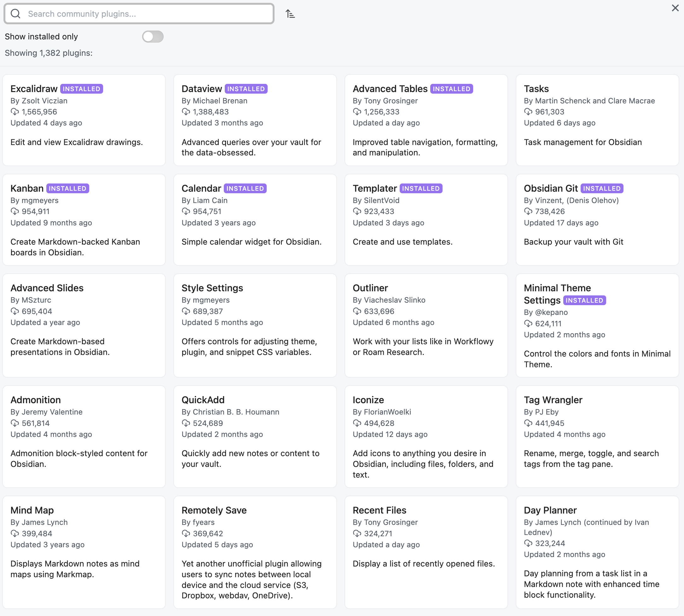Click INSTALLED badge on Minimal Theme Settings
The image size is (684, 616).
pyautogui.click(x=584, y=300)
